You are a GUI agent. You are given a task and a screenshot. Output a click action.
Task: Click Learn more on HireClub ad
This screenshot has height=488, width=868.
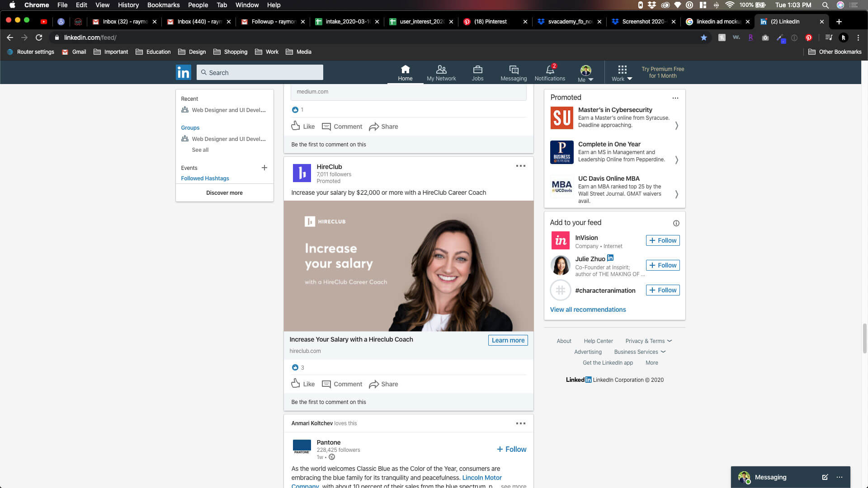(508, 340)
